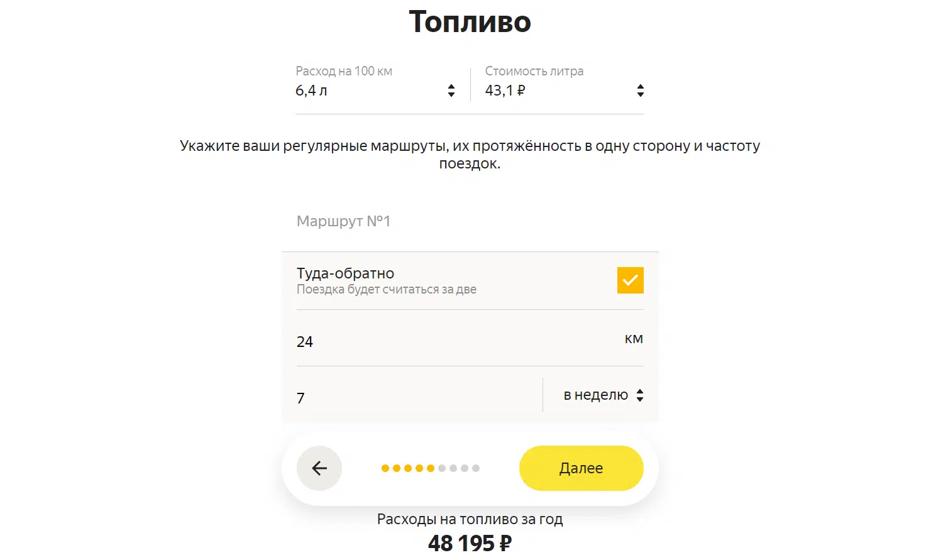Click the last grey progress dot

476,468
